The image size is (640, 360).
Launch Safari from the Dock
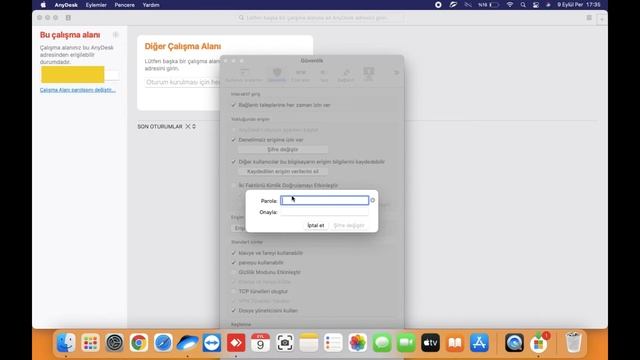163,342
